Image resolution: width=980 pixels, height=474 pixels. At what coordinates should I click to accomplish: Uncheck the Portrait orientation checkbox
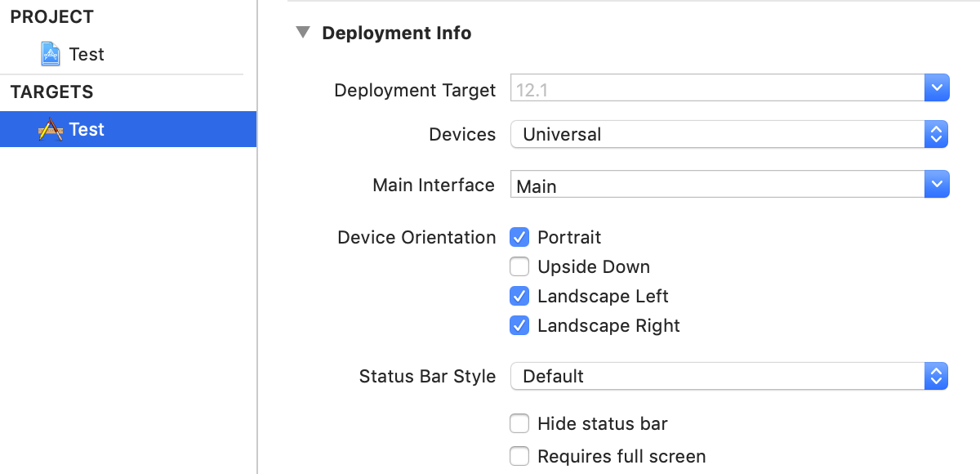coord(519,238)
